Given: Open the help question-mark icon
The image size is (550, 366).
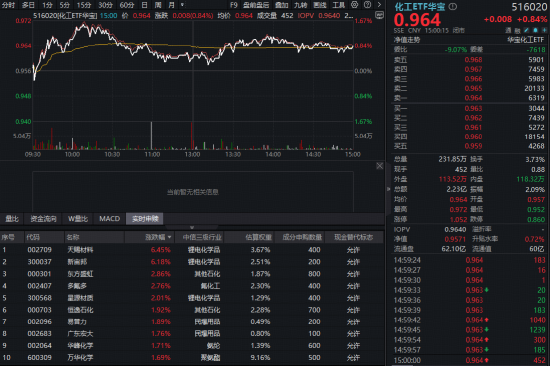Looking at the screenshot, I should (x=367, y=5).
